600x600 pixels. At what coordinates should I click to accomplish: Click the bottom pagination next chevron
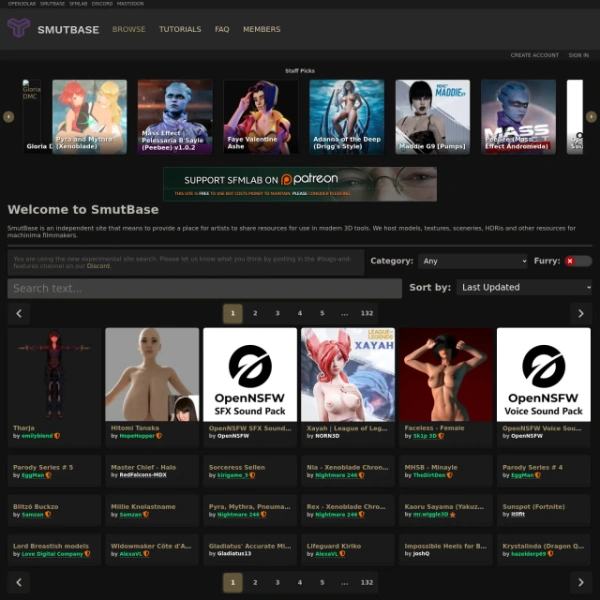point(581,582)
